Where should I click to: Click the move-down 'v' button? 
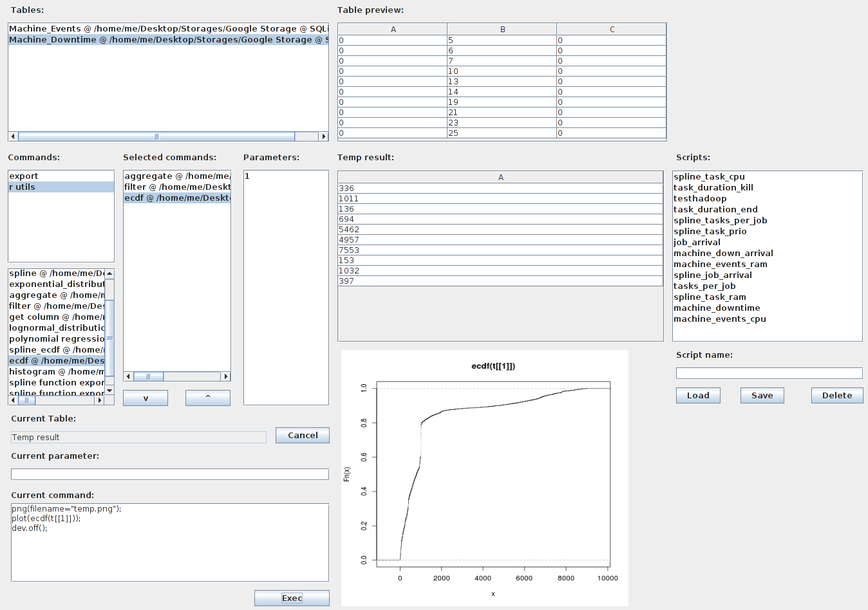[x=146, y=398]
